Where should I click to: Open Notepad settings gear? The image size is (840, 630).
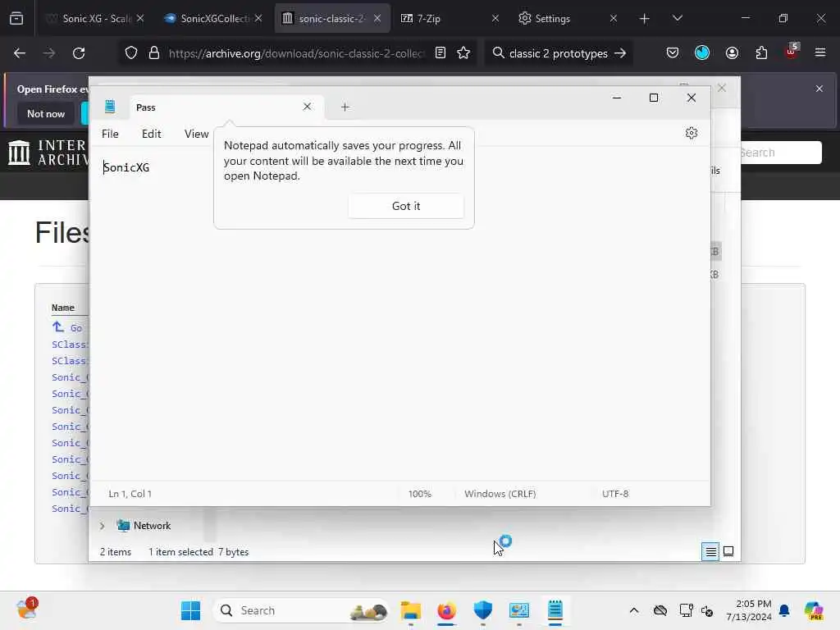click(691, 133)
